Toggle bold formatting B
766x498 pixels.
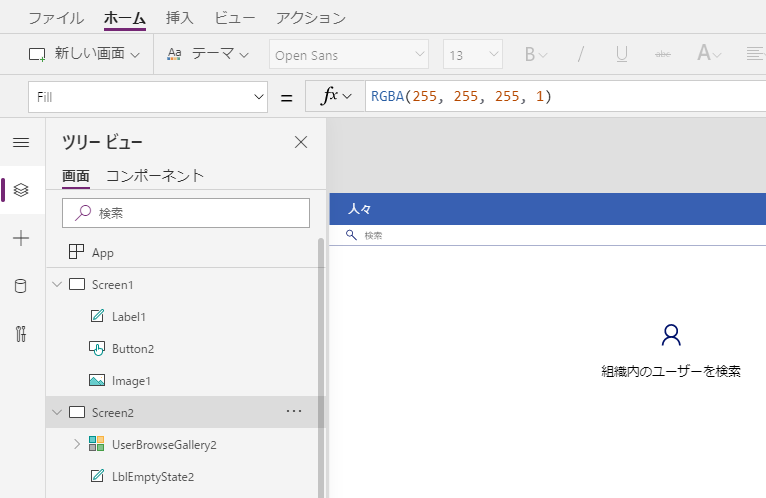[535, 54]
